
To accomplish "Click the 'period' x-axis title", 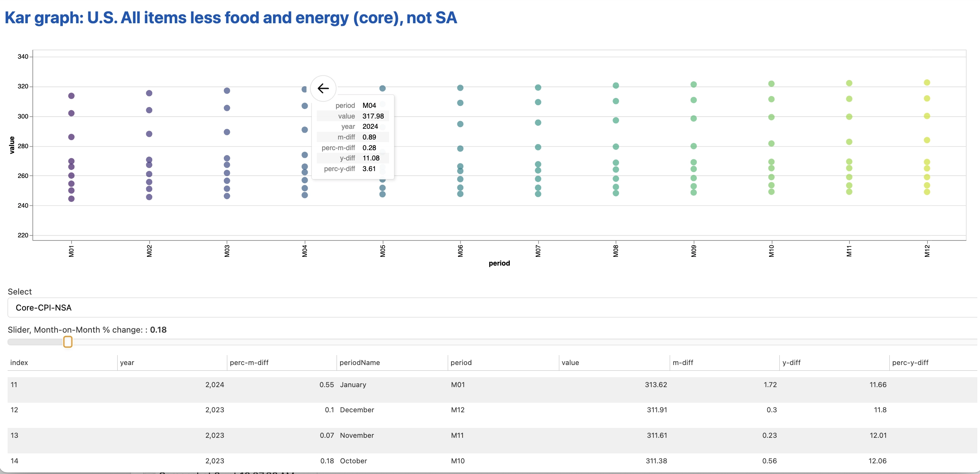I will click(x=499, y=263).
